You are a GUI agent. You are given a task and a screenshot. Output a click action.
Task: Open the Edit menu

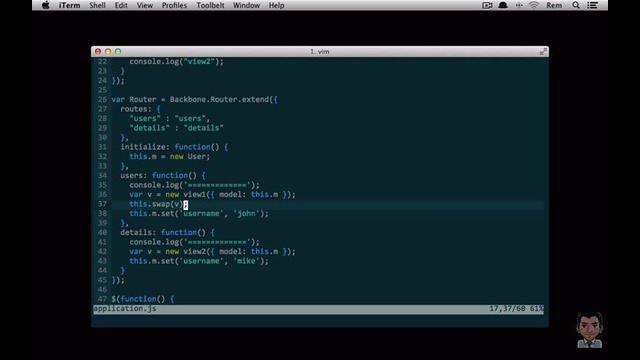(121, 5)
